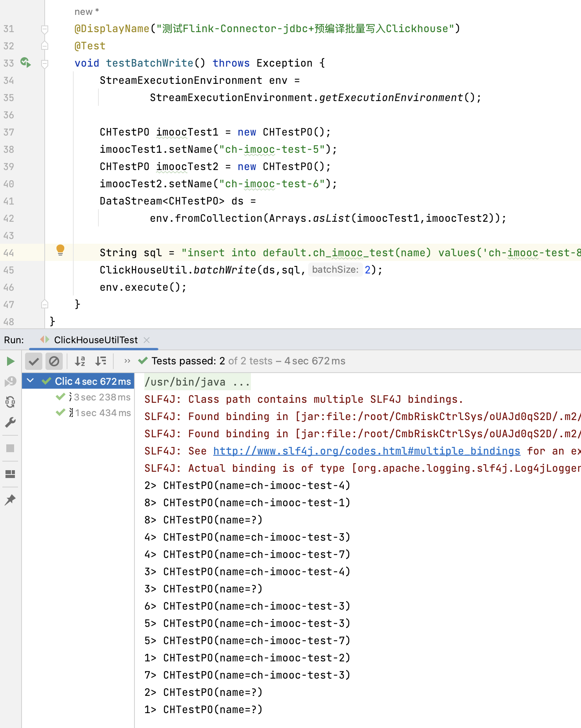Pin the Run tab with pin icon
The width and height of the screenshot is (581, 728).
tap(11, 500)
